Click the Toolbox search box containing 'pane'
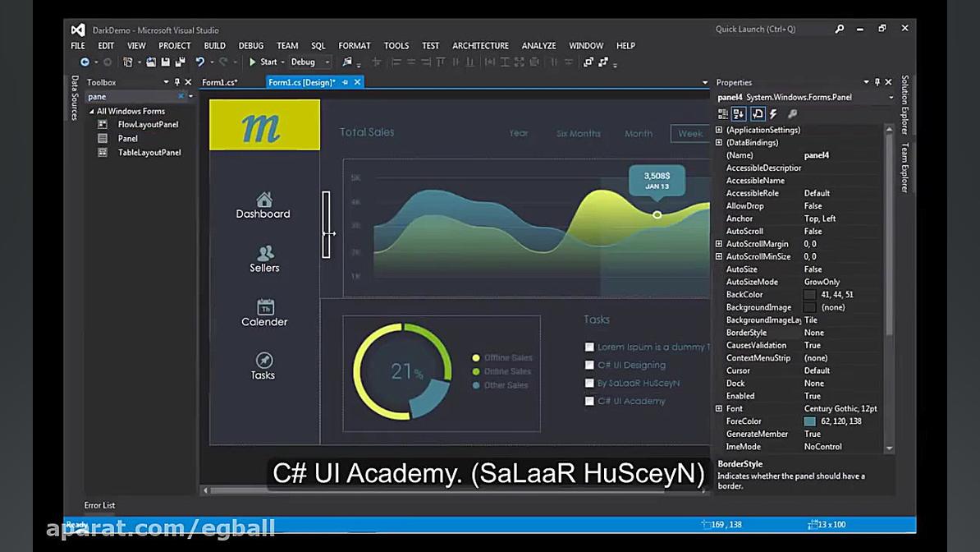The width and height of the screenshot is (980, 552). [x=131, y=96]
